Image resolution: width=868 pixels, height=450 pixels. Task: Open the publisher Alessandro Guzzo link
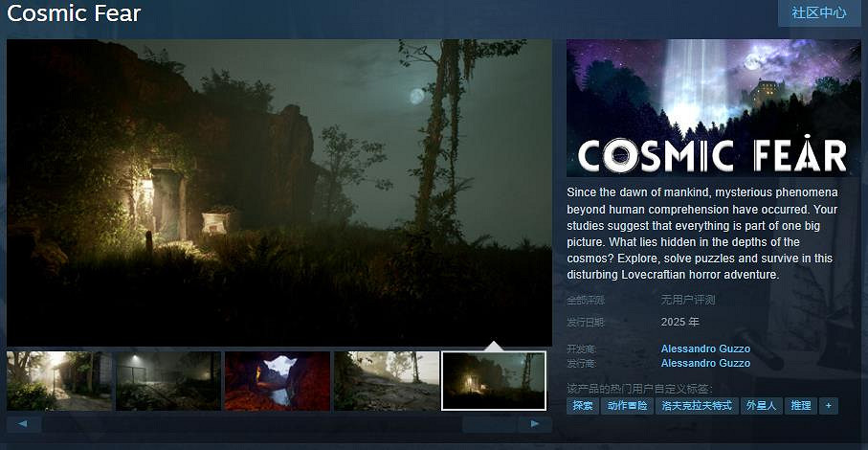pos(705,363)
